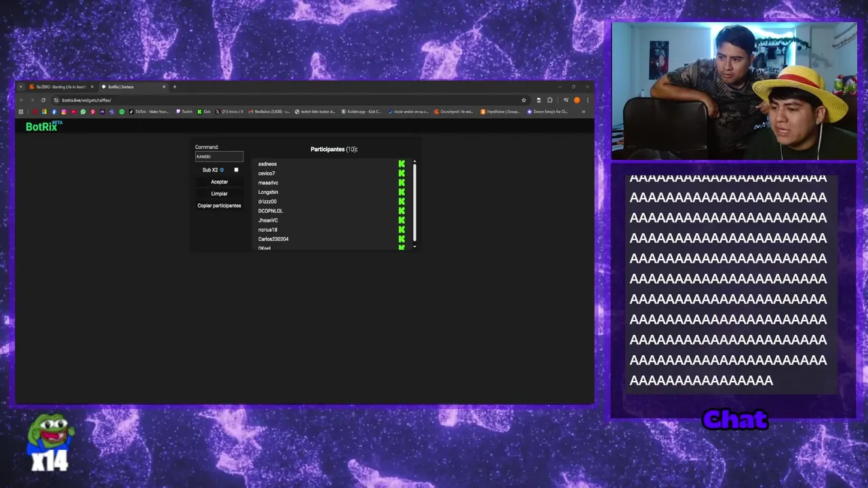This screenshot has height=488, width=868.
Task: Expand the hidden bookmarks overflow chevron
Action: click(x=583, y=112)
